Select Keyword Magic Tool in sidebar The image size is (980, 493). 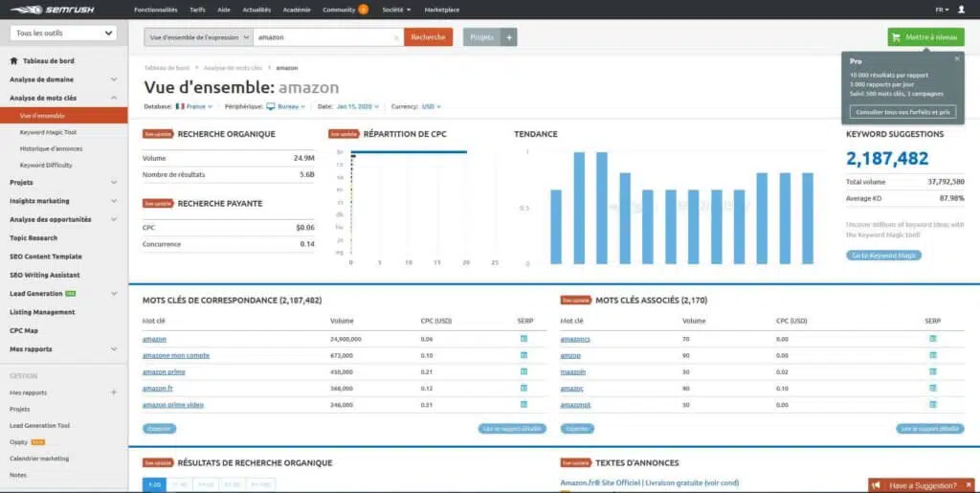(48, 132)
